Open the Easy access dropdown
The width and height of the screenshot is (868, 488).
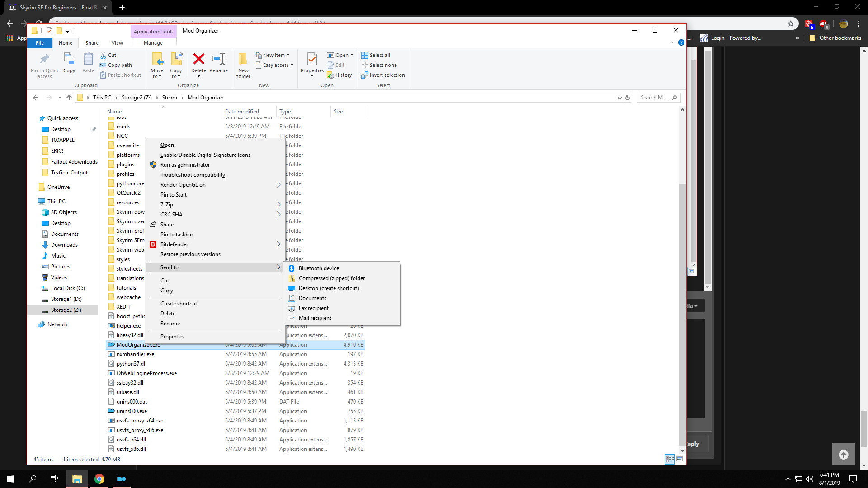(x=274, y=65)
